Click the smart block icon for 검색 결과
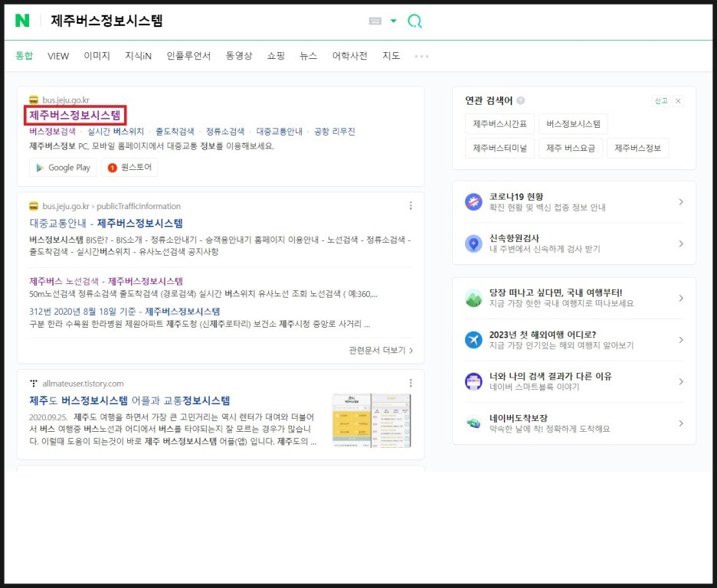This screenshot has height=588, width=717. 473,381
